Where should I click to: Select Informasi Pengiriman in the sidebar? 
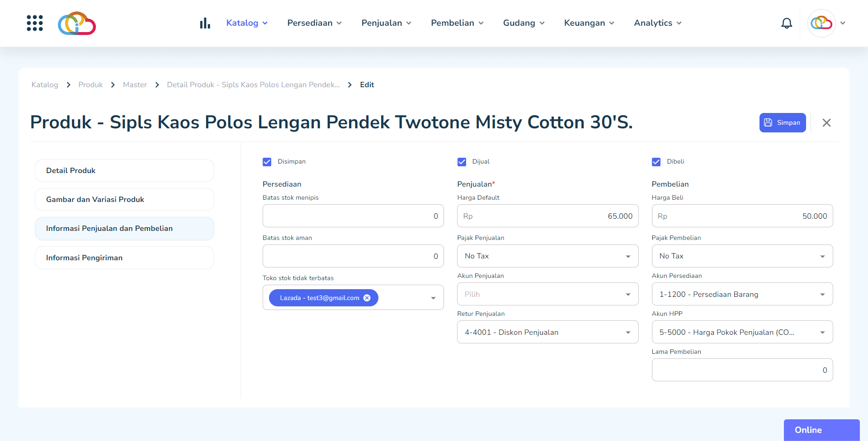(124, 258)
